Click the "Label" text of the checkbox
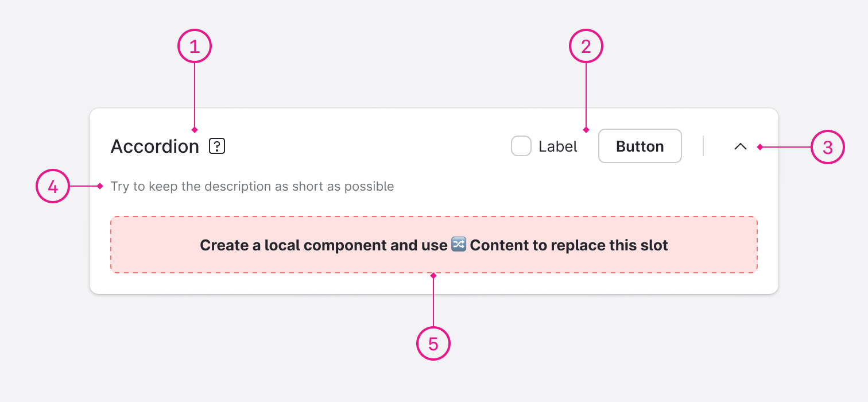The height and width of the screenshot is (402, 868). click(x=557, y=146)
